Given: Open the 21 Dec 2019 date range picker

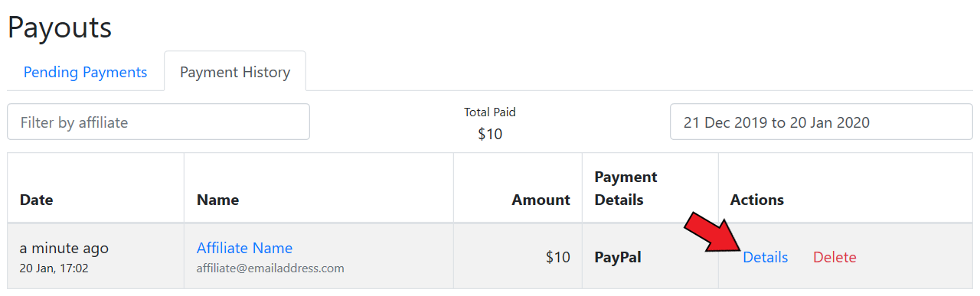Looking at the screenshot, I should pyautogui.click(x=821, y=122).
